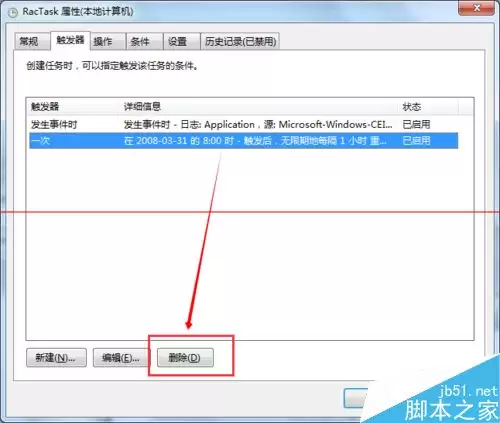The height and width of the screenshot is (423, 500).
Task: Click the 2008-03-31 8:00 detail text
Action: (x=255, y=141)
